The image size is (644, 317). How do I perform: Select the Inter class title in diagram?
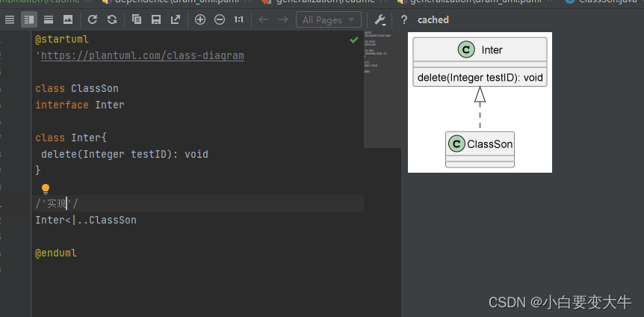click(x=492, y=50)
